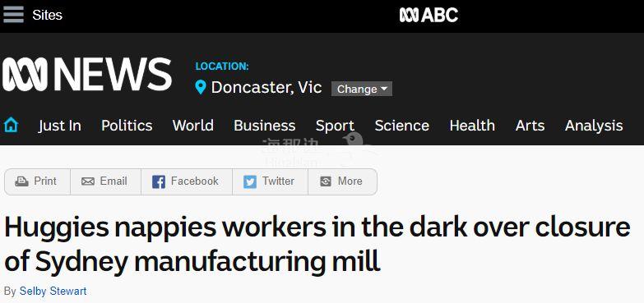Click the blue location pin icon
This screenshot has height=303, width=644.
click(201, 87)
